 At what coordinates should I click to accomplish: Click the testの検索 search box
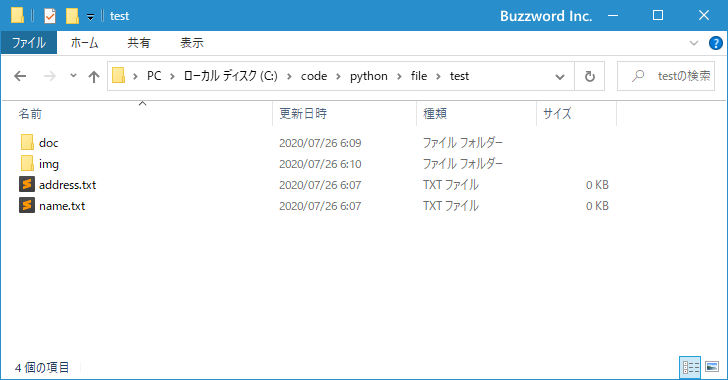tap(666, 76)
